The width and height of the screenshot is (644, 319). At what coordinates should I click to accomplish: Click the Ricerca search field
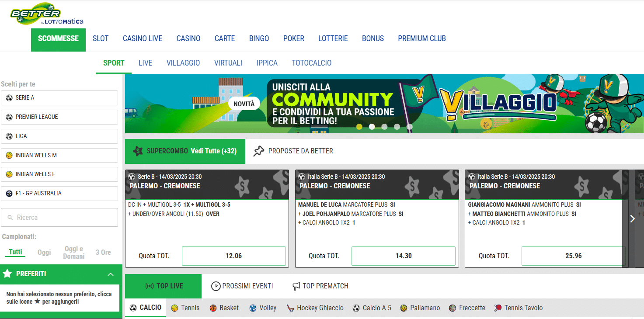pyautogui.click(x=59, y=217)
